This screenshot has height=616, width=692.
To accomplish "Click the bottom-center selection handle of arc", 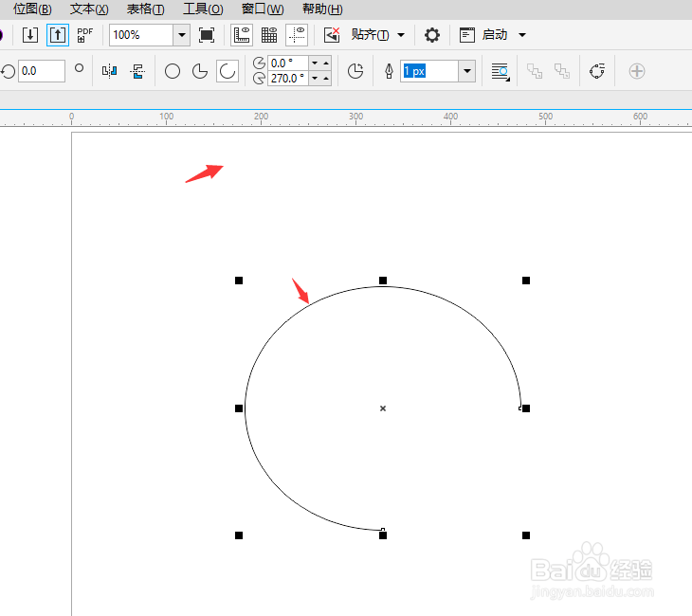I will 383,535.
